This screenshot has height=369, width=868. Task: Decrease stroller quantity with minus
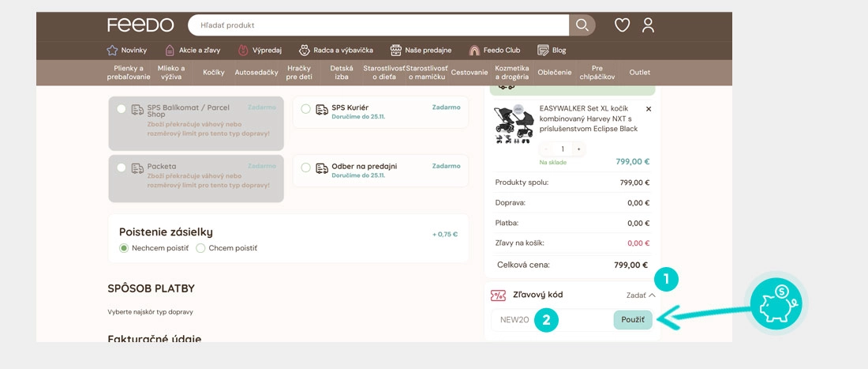click(546, 149)
